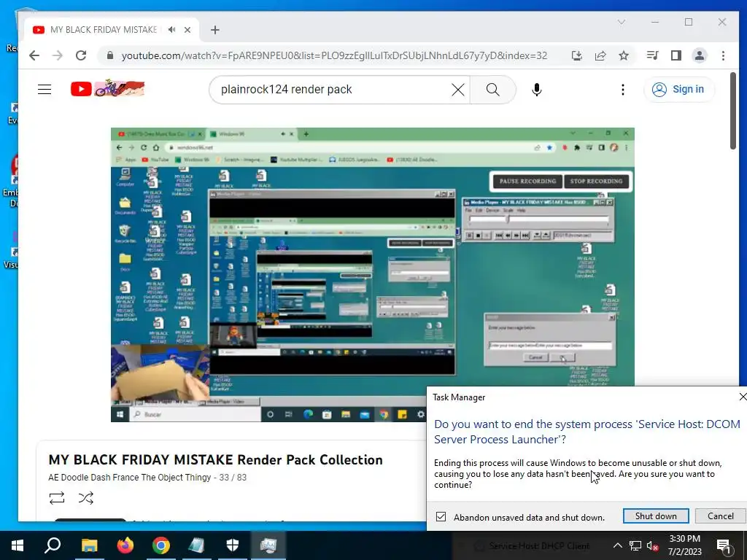View site information via the padlock icon
This screenshot has width=747, height=560.
tap(110, 55)
